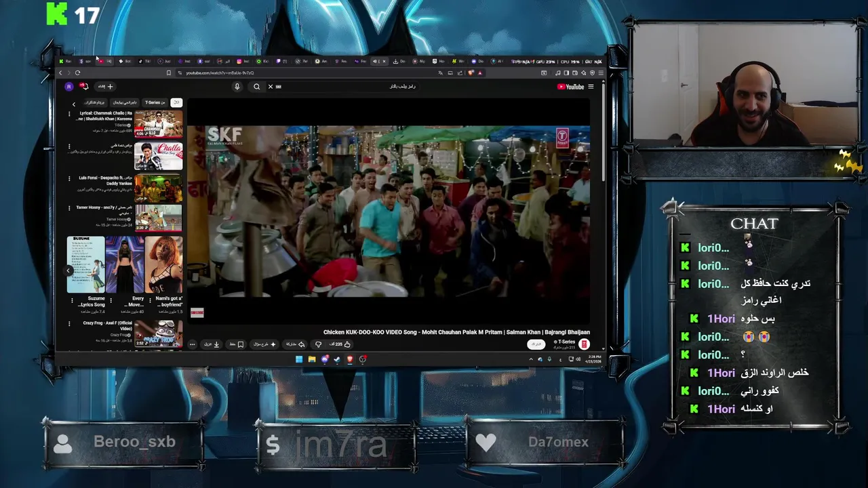Click the Kick logo in stream overlay
This screenshot has height=488, width=868.
(57, 14)
